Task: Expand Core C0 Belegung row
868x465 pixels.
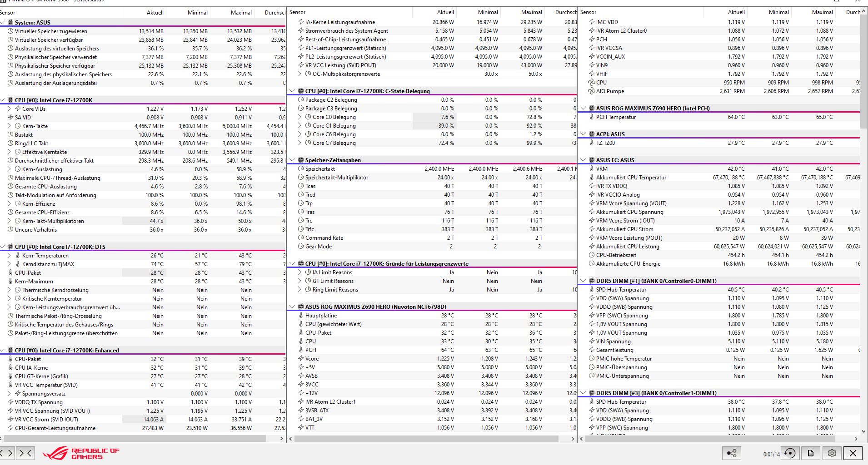Action: point(299,117)
